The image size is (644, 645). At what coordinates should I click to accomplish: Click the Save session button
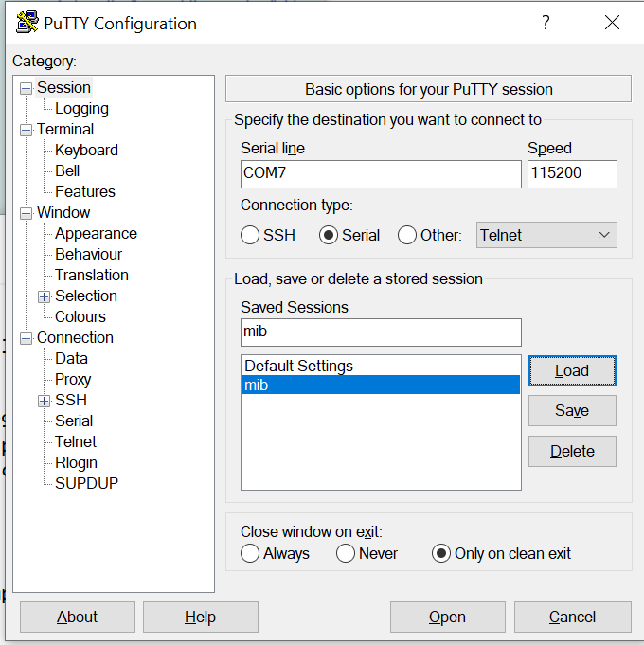click(x=572, y=410)
